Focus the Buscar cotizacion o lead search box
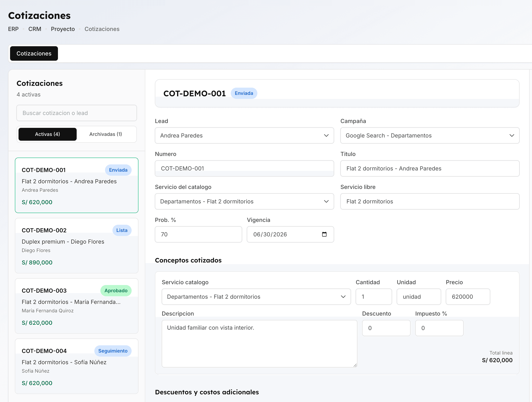Viewport: 532px width, 402px height. tap(76, 113)
